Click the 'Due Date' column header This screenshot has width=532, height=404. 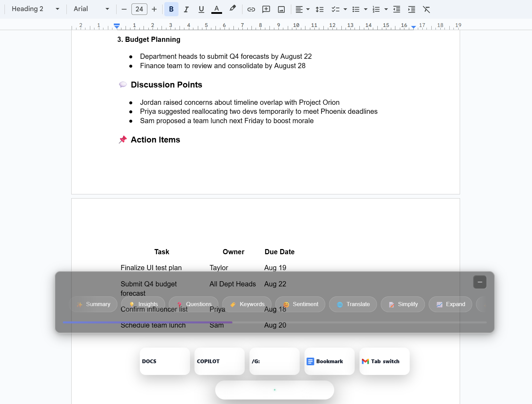point(279,252)
